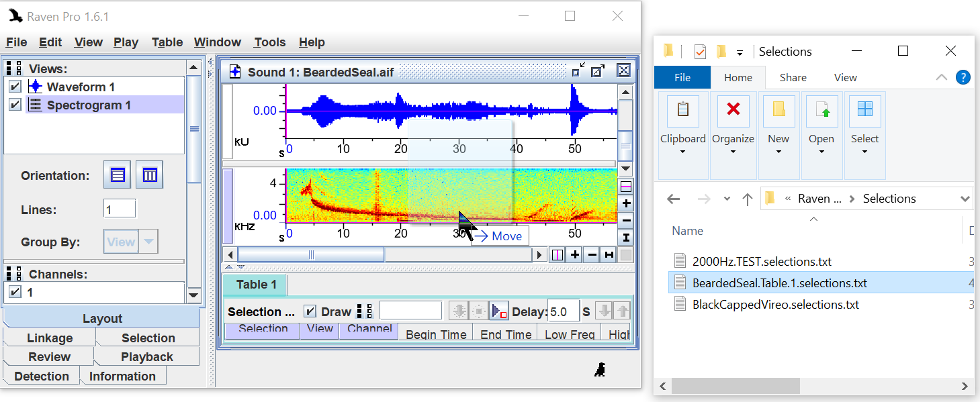Screen dimensions: 980x402
Task: Toggle channel 1 checkbox
Action: 14,292
